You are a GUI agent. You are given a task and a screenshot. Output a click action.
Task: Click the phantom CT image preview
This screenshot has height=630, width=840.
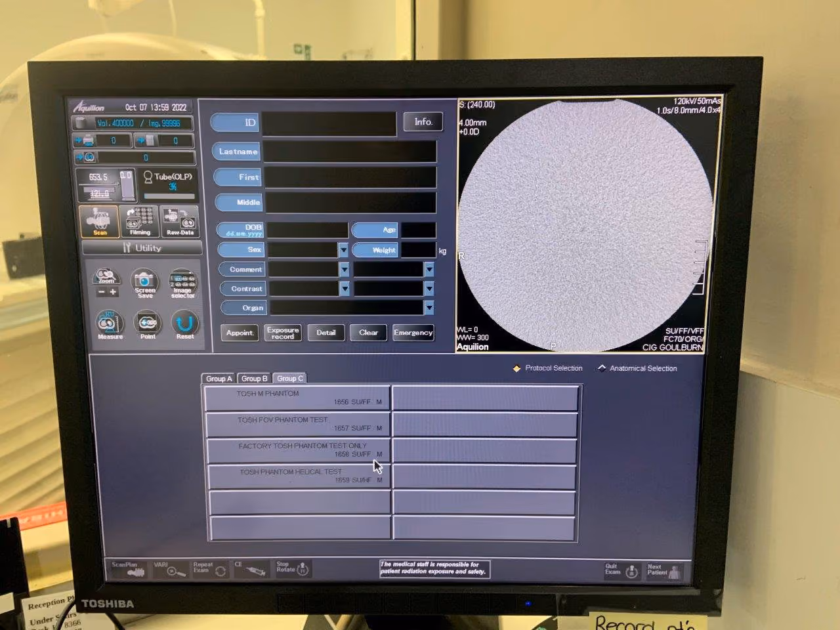pos(584,224)
